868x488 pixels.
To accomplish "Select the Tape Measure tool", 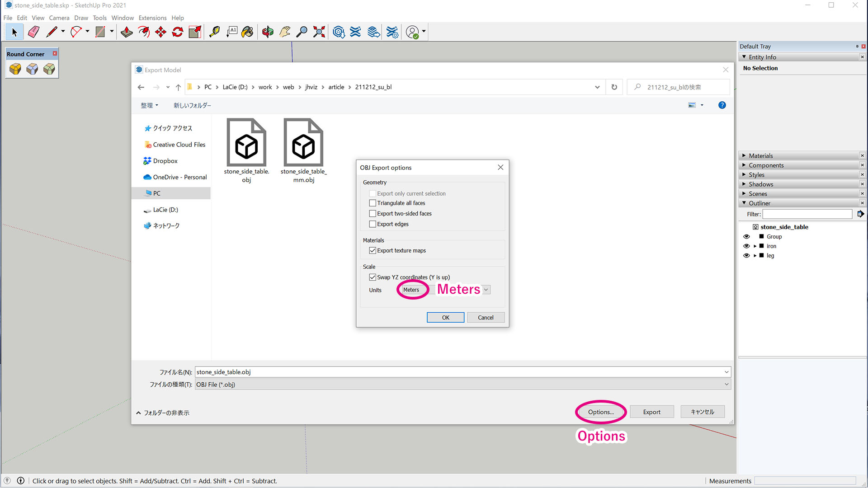I will (x=214, y=32).
